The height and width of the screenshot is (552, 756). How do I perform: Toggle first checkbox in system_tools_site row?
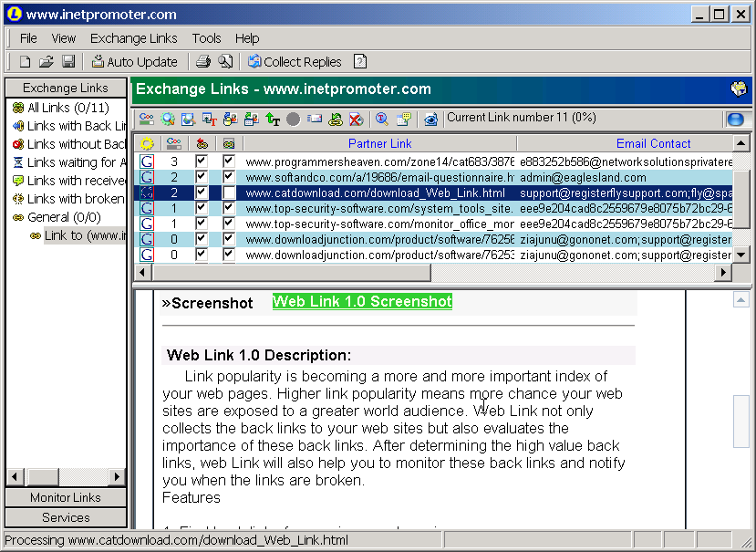click(202, 207)
